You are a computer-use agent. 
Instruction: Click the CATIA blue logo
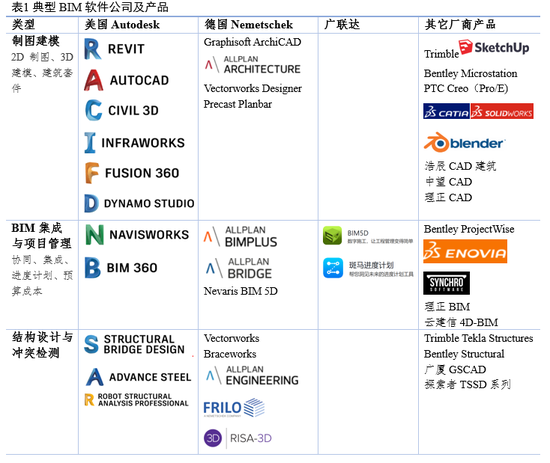(x=447, y=111)
